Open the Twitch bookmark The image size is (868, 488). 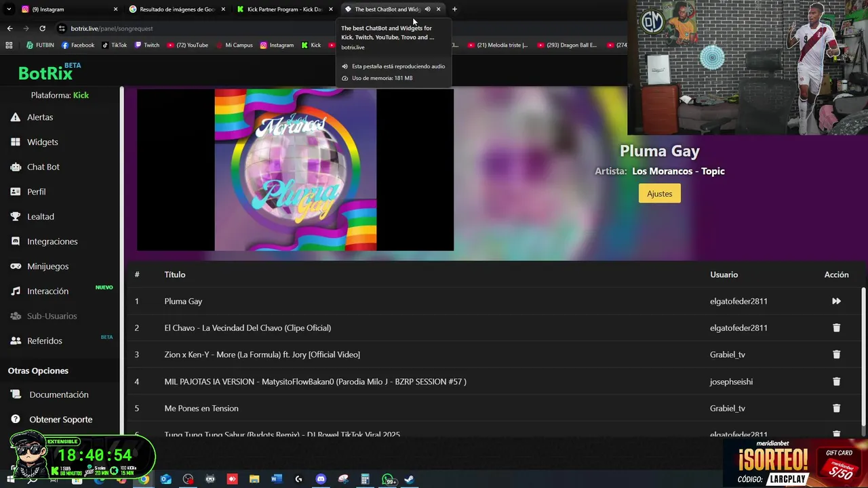pyautogui.click(x=146, y=45)
